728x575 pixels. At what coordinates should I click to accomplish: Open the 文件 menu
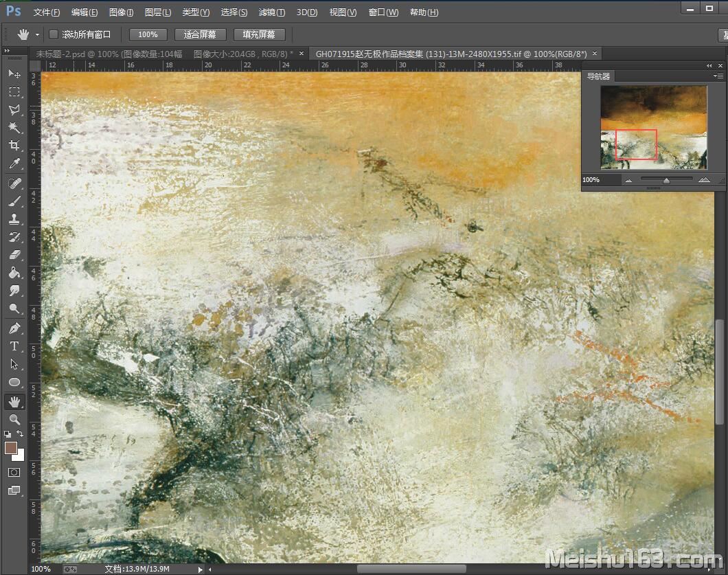(47, 12)
